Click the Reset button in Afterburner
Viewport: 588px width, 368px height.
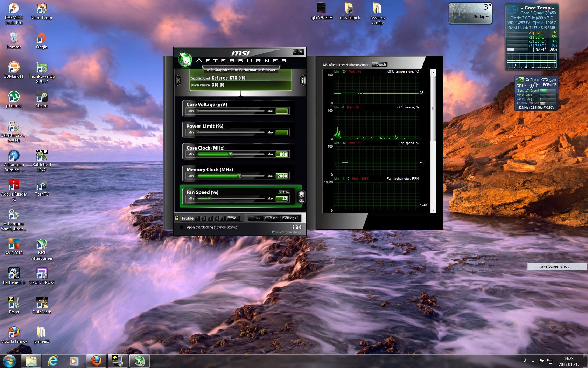[273, 218]
